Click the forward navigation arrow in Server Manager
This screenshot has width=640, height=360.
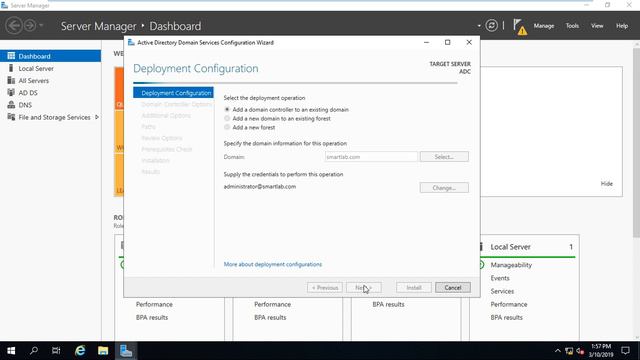pos(29,25)
